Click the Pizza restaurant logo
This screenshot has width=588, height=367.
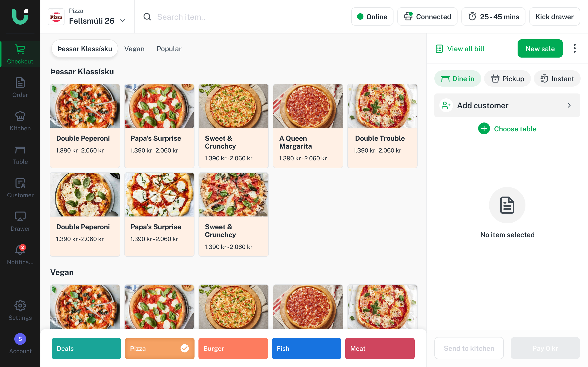pos(56,17)
